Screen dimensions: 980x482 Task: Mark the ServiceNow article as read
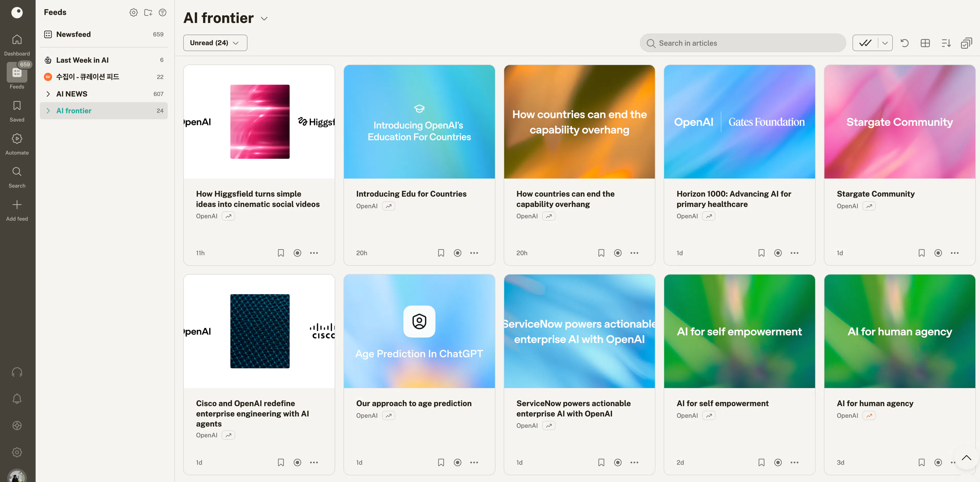(618, 463)
